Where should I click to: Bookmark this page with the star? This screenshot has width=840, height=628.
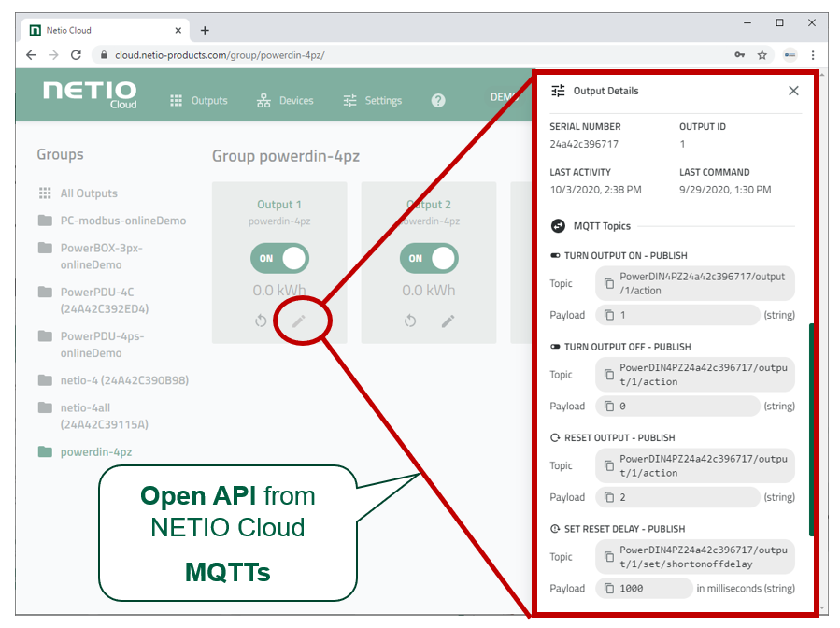[x=762, y=54]
